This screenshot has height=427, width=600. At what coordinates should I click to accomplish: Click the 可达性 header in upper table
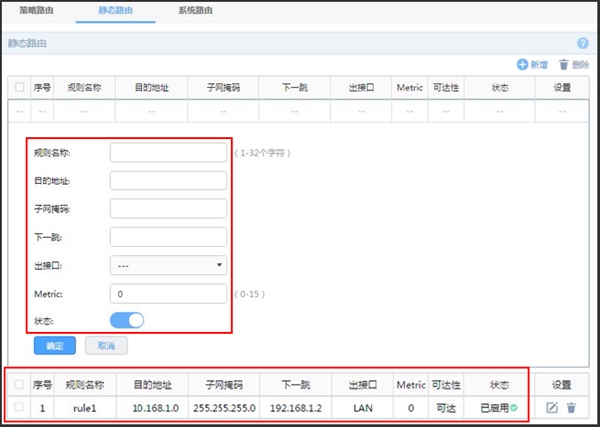(x=446, y=88)
